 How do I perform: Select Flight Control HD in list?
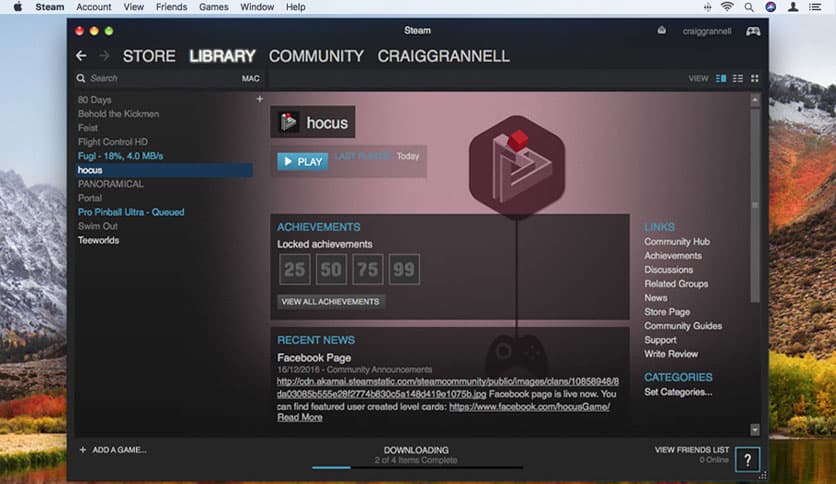tap(112, 142)
